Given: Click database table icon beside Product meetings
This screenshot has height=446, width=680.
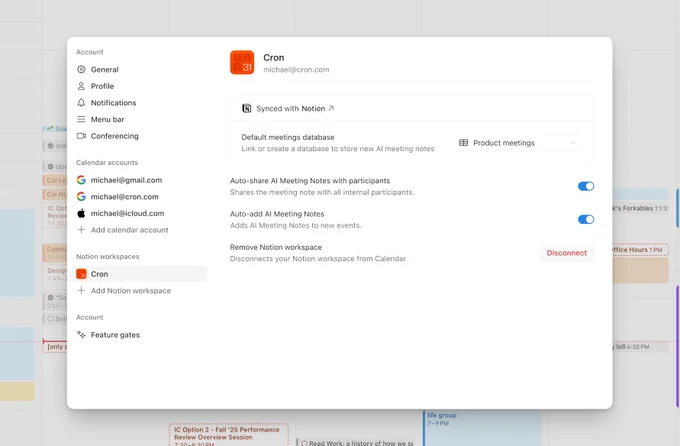Looking at the screenshot, I should coord(464,143).
